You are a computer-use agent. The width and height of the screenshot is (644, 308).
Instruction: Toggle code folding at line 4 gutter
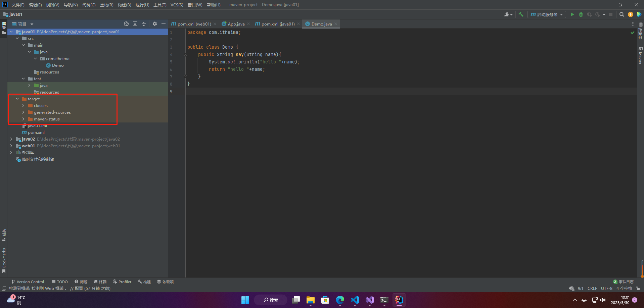[x=185, y=54]
